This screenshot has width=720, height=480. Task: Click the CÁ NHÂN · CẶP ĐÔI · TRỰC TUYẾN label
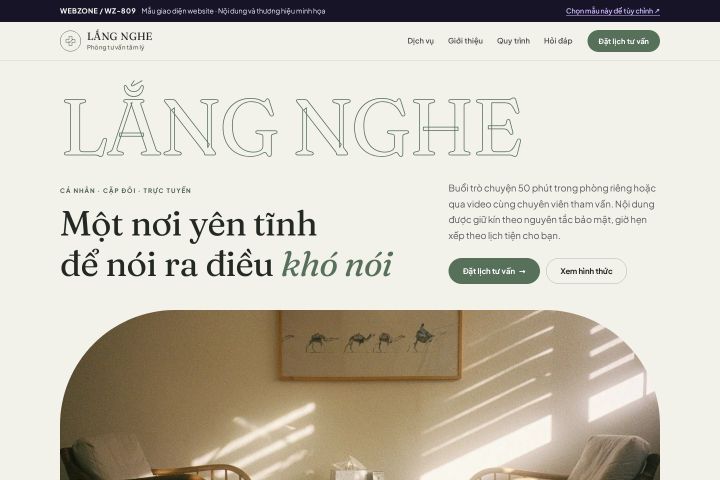pyautogui.click(x=125, y=190)
